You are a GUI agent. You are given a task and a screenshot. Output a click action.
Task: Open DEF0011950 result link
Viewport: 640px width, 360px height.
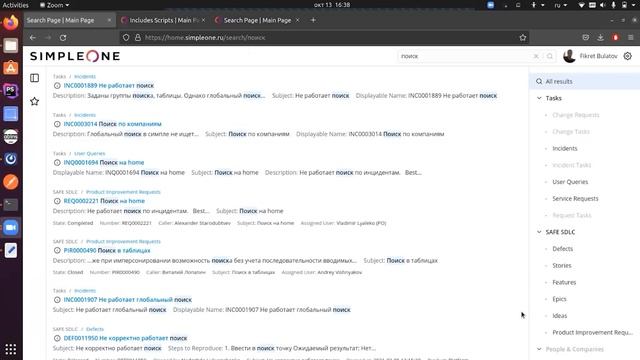coord(125,338)
